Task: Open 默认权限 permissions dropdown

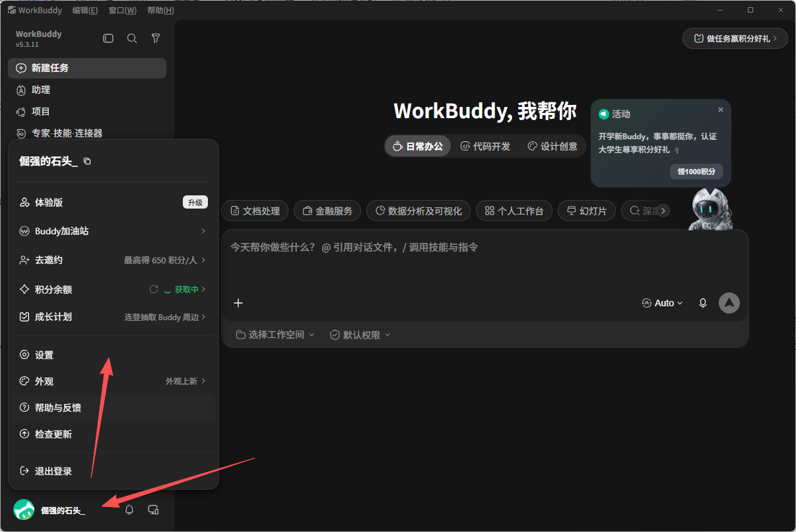Action: tap(360, 335)
